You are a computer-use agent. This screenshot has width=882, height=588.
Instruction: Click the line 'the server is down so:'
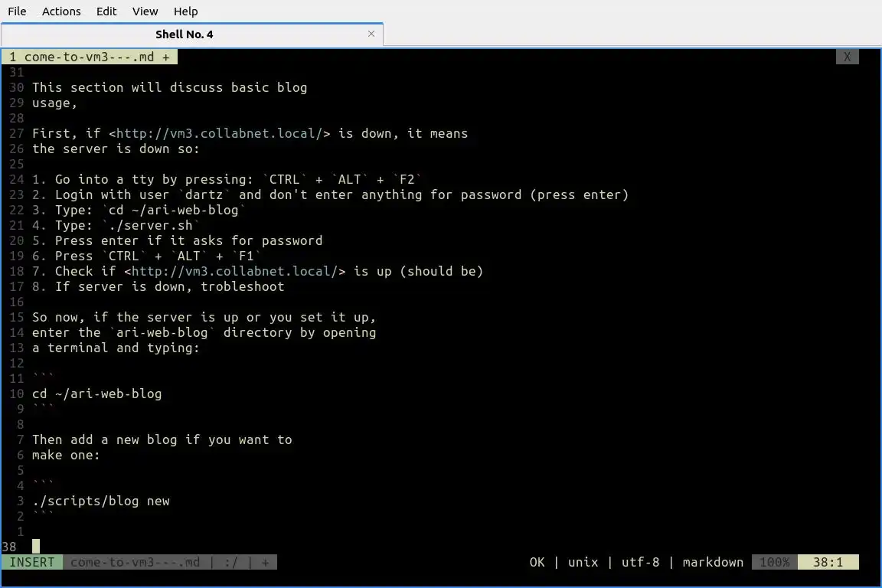pyautogui.click(x=116, y=149)
